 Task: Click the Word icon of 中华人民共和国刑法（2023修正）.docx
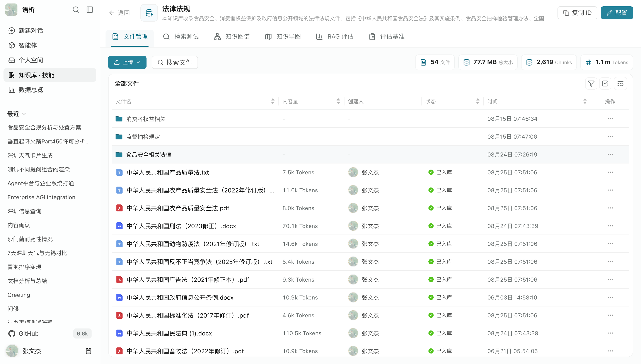pos(119,226)
